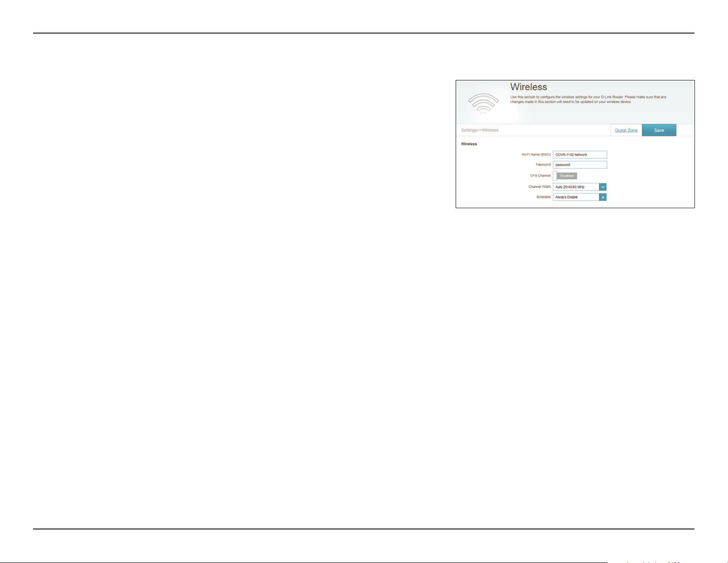Click the Schedule label
This screenshot has height=563, width=728.
[x=544, y=197]
